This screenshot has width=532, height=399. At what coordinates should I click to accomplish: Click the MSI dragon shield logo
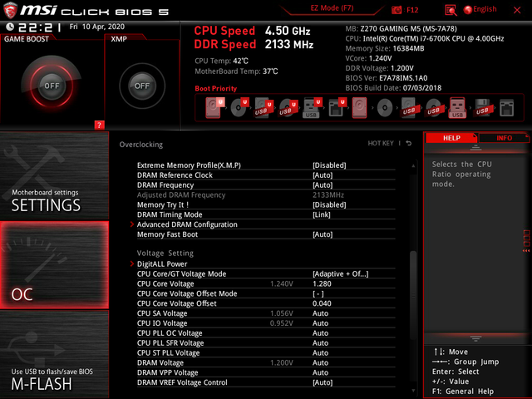tap(10, 10)
